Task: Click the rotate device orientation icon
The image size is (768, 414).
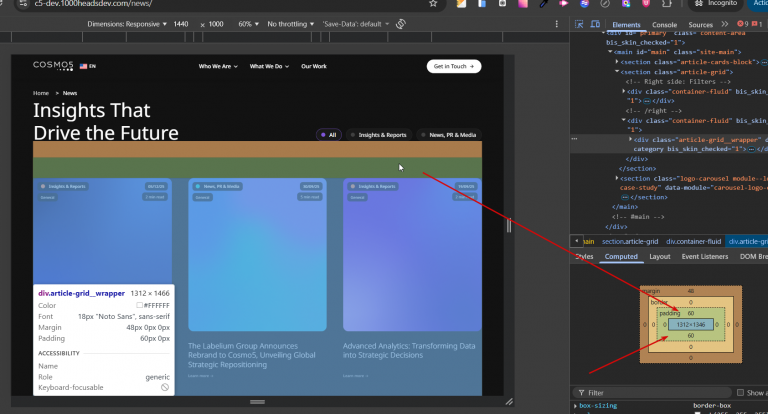Action: (x=400, y=23)
